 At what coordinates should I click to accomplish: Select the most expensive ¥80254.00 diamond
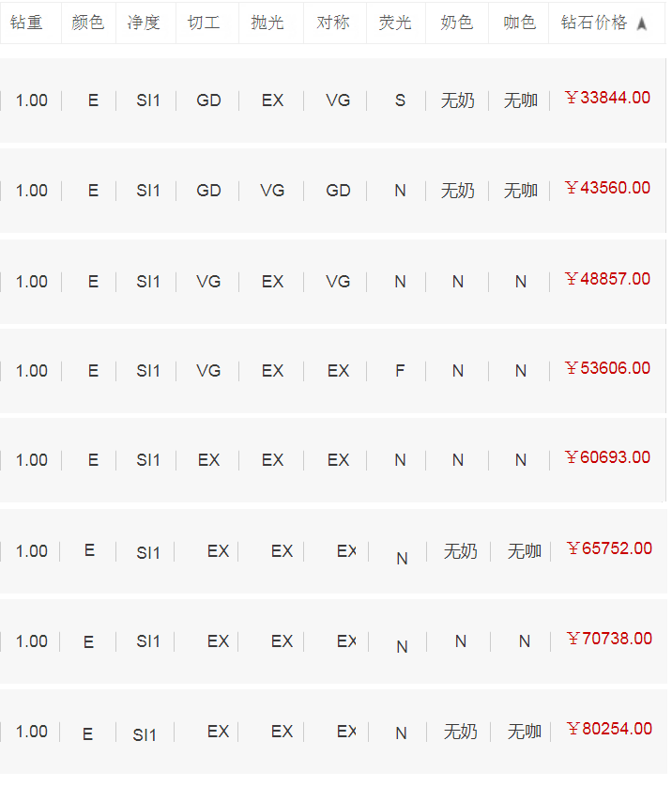(610, 729)
